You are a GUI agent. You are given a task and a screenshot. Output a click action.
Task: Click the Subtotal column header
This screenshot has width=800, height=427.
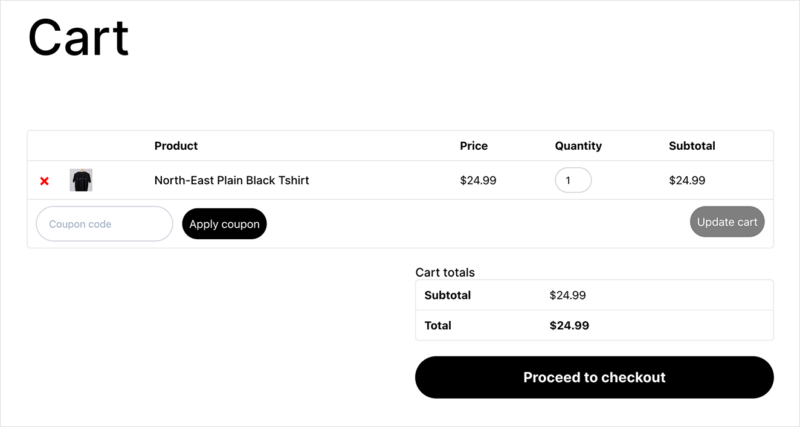click(692, 146)
